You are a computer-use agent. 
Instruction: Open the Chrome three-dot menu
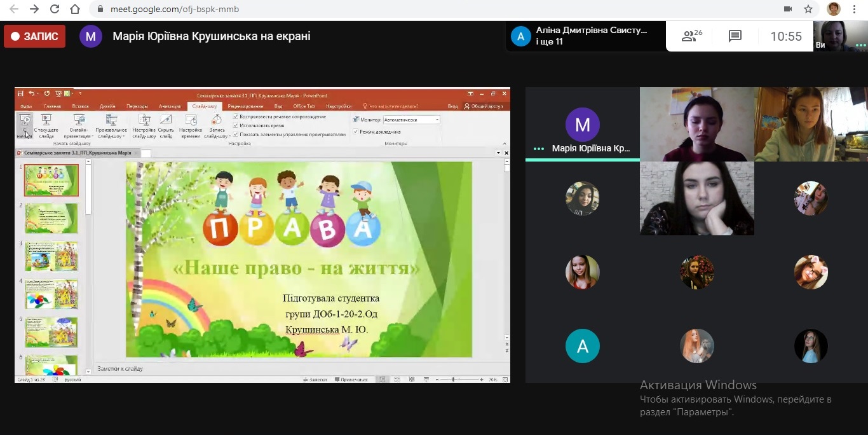(x=856, y=9)
